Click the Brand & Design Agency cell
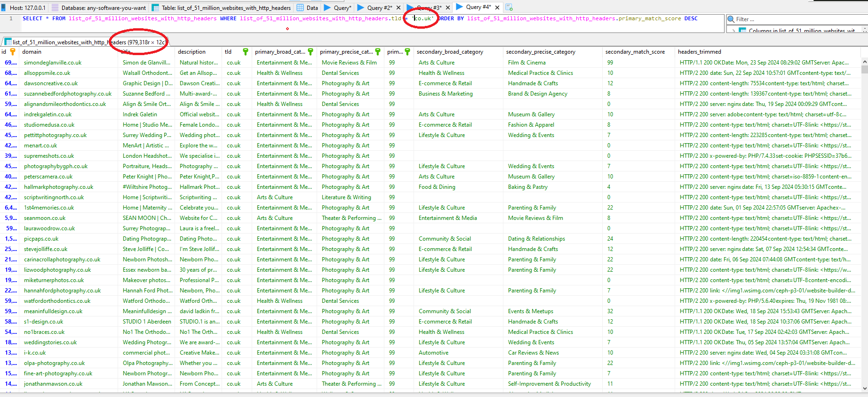Image resolution: width=868 pixels, height=397 pixels. pos(553,94)
